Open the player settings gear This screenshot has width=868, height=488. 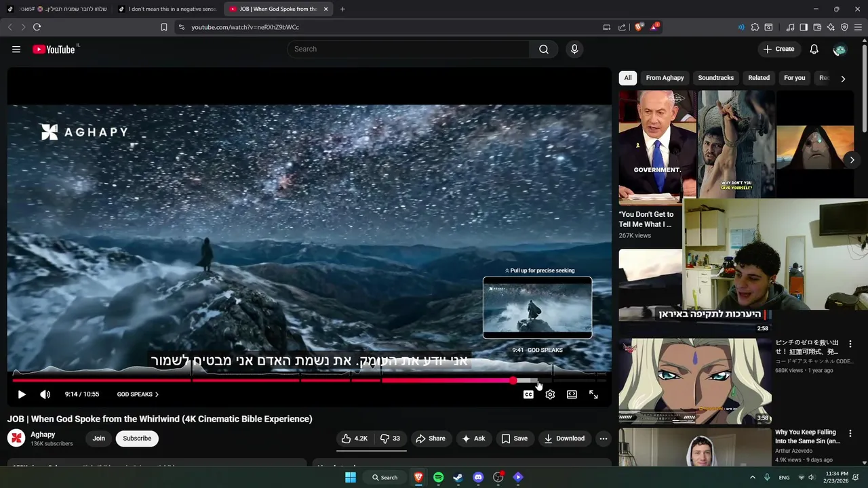[550, 394]
